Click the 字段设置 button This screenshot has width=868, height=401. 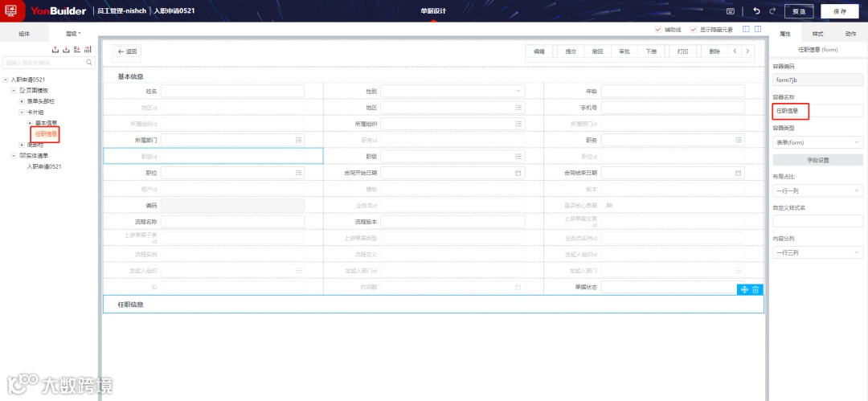[x=817, y=160]
